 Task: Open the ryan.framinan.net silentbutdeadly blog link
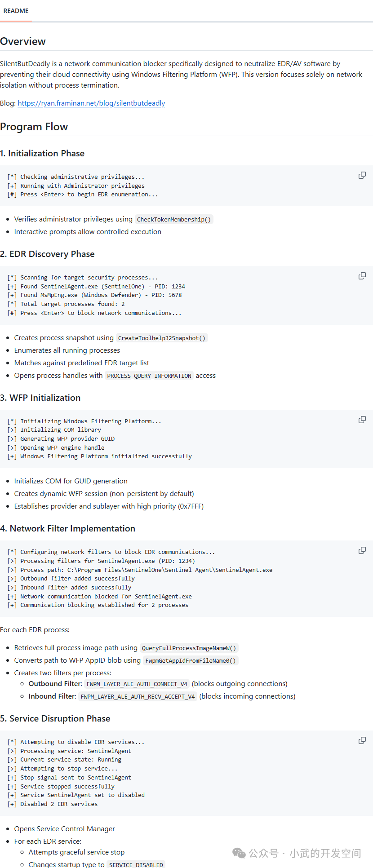click(x=91, y=103)
